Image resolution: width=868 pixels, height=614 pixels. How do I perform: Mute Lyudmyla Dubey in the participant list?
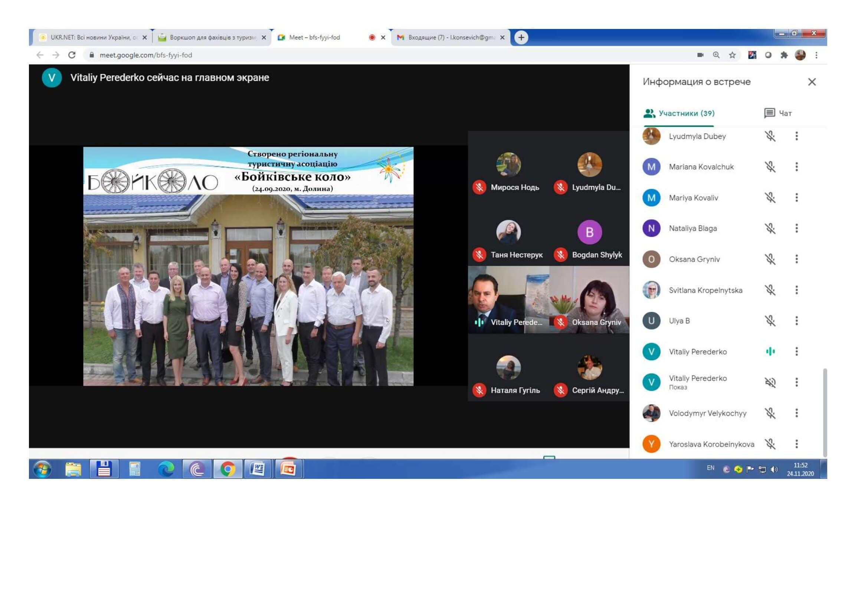point(770,136)
